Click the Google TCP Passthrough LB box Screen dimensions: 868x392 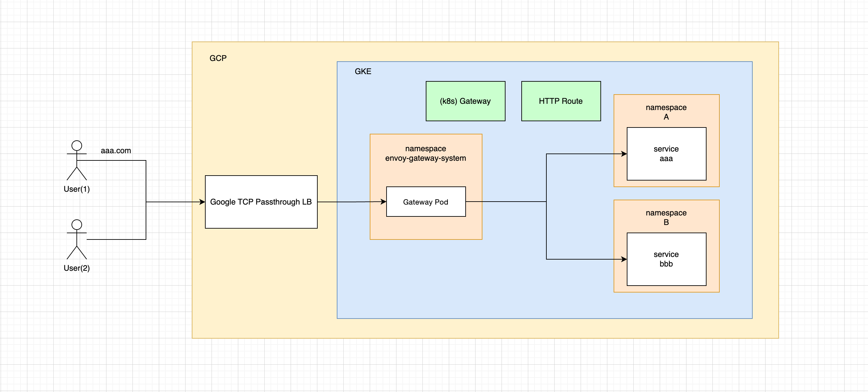click(x=261, y=202)
